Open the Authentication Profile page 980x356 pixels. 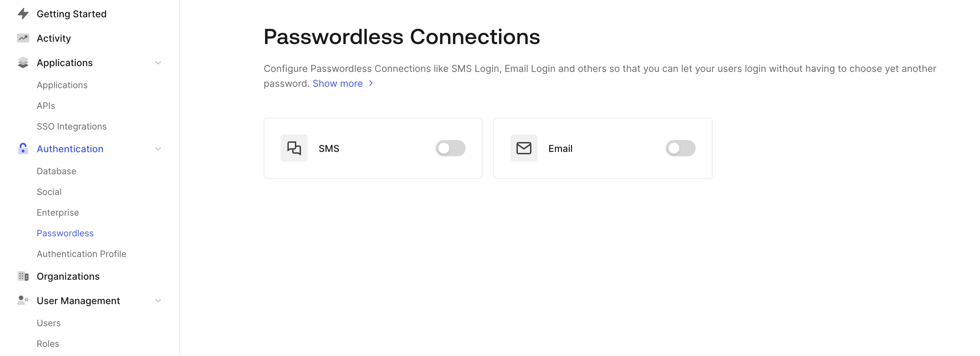click(x=81, y=254)
